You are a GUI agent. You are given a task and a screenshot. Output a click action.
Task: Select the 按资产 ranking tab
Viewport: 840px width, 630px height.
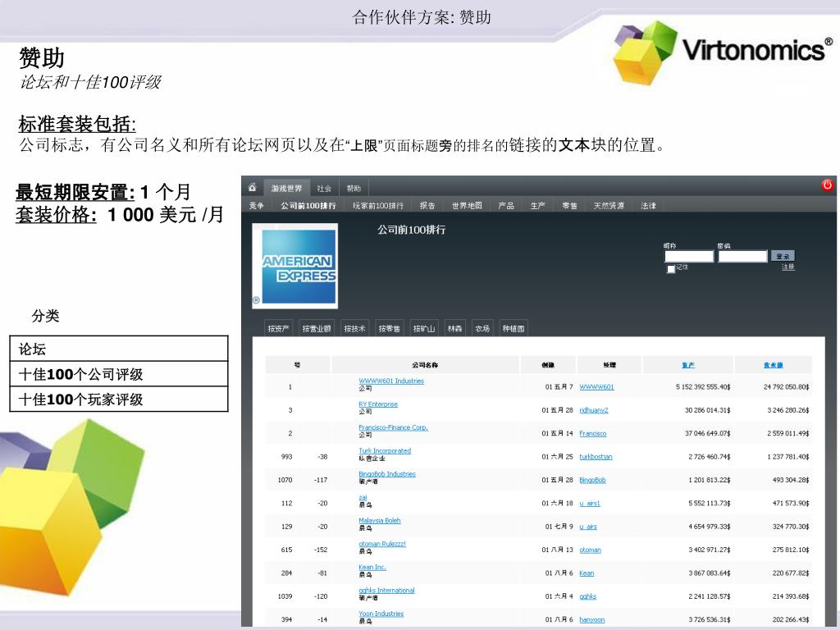click(x=279, y=328)
